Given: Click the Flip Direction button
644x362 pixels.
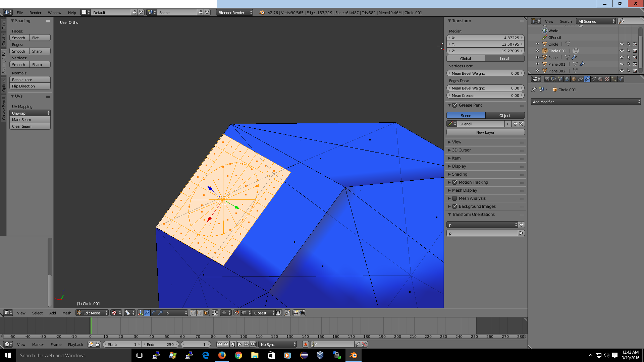Looking at the screenshot, I should 30,86.
